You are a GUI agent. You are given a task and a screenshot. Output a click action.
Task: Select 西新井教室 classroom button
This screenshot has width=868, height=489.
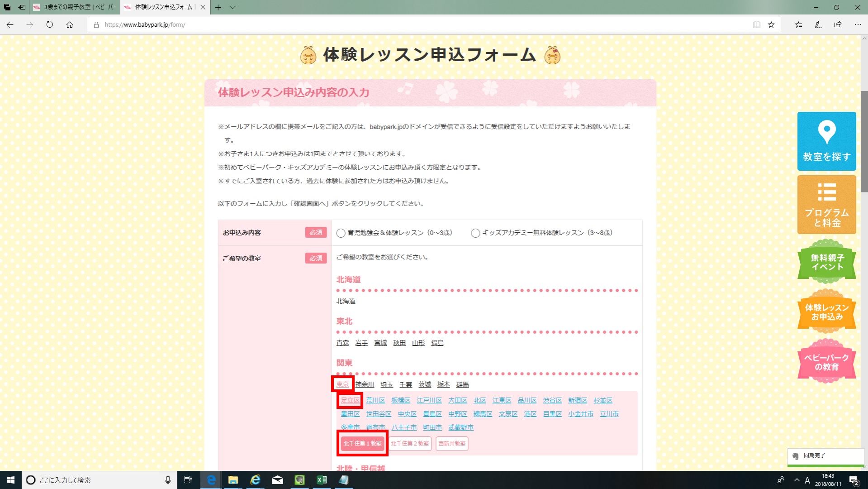tap(452, 444)
